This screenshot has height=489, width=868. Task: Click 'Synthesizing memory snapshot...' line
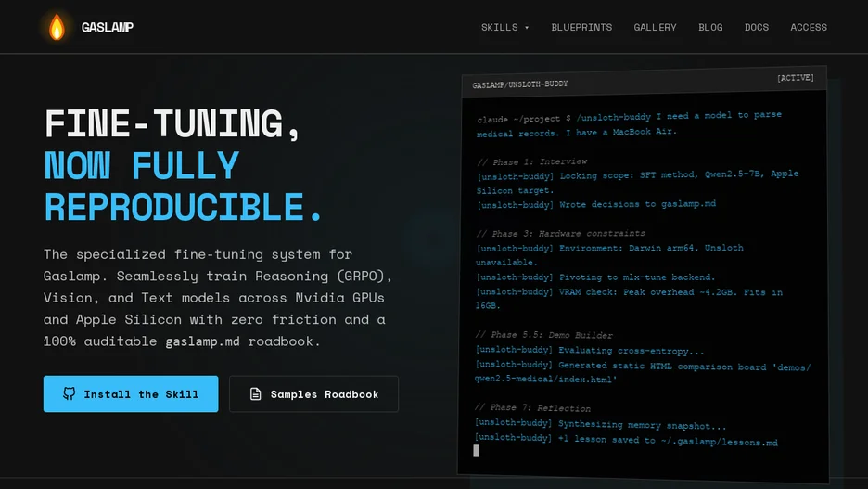point(642,425)
